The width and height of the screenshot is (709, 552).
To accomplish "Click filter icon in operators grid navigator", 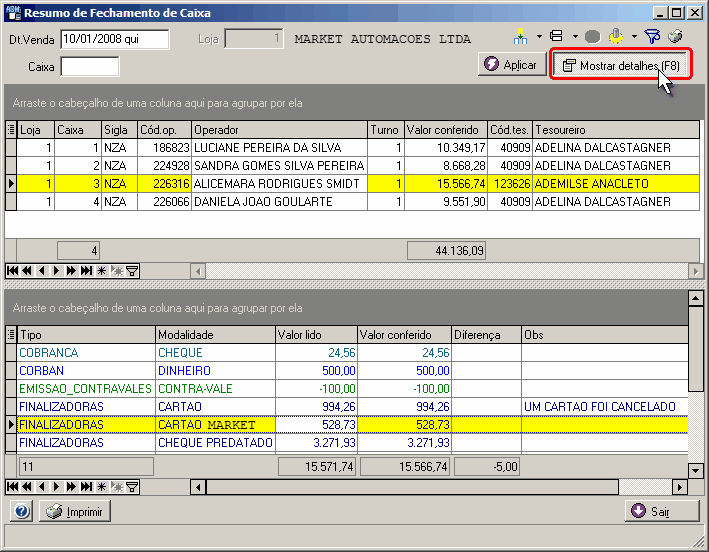I will coord(132,271).
